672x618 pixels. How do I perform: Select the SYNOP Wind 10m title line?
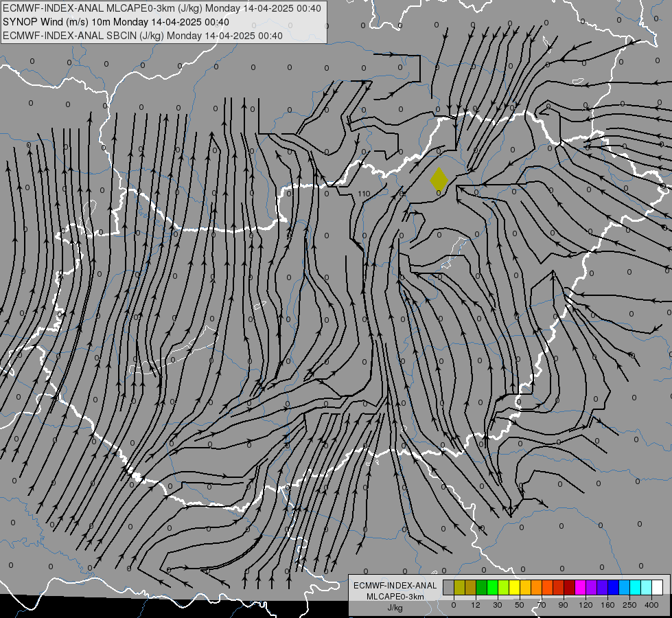pos(116,22)
